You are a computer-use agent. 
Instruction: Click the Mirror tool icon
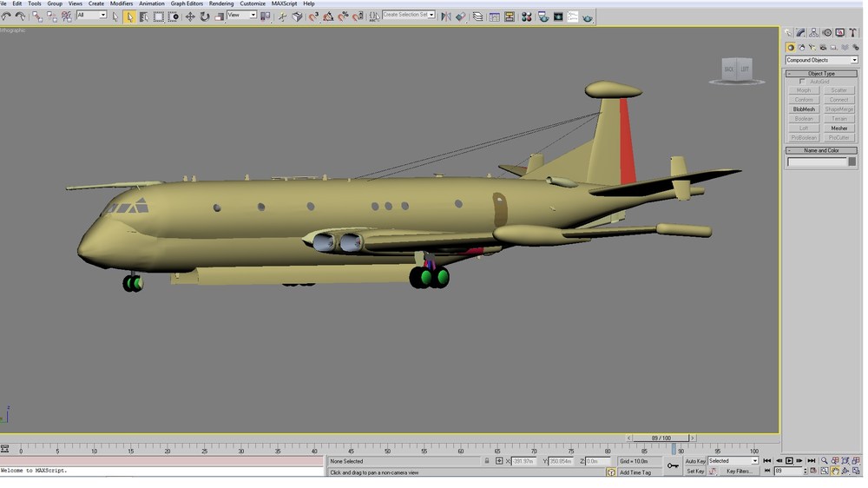[x=445, y=16]
